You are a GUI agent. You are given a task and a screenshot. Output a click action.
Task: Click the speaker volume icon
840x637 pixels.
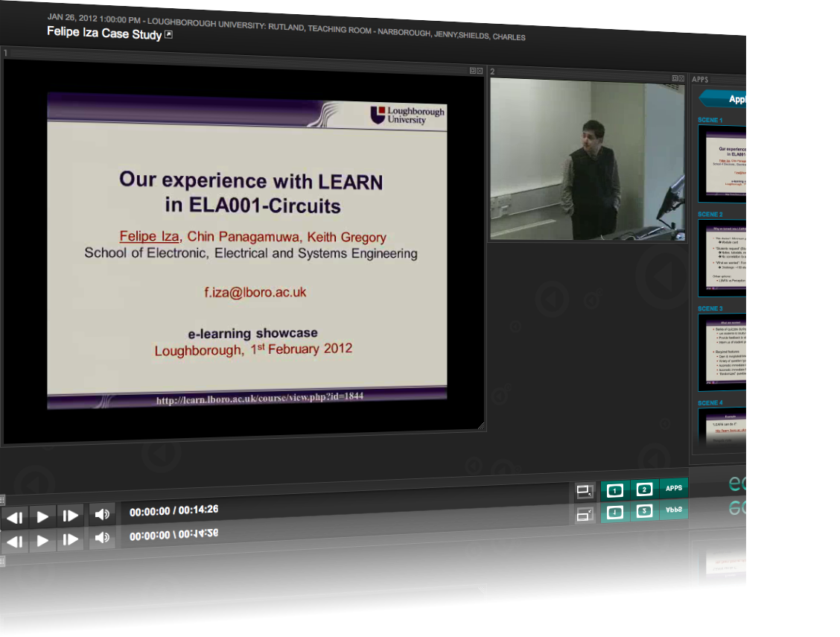tap(102, 514)
